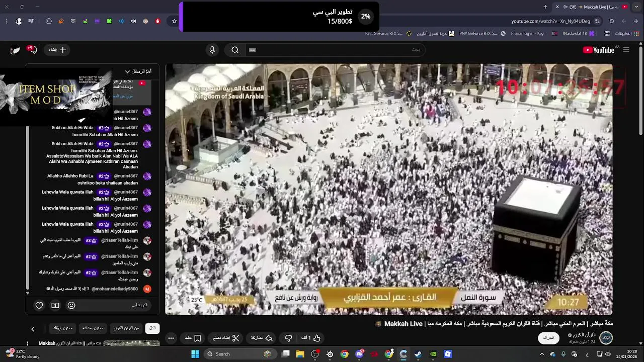Click the Makkah live video player
644x362 pixels.
click(388, 189)
